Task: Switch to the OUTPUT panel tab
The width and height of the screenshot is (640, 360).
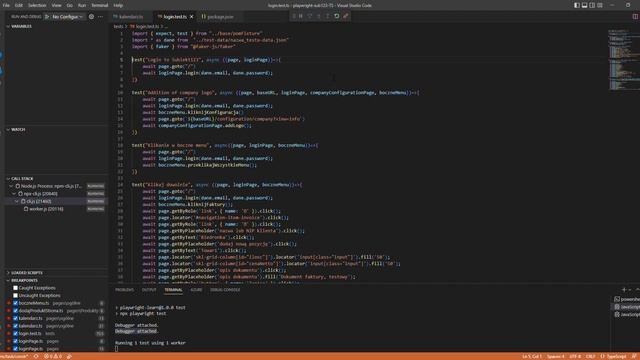Action: click(x=149, y=290)
